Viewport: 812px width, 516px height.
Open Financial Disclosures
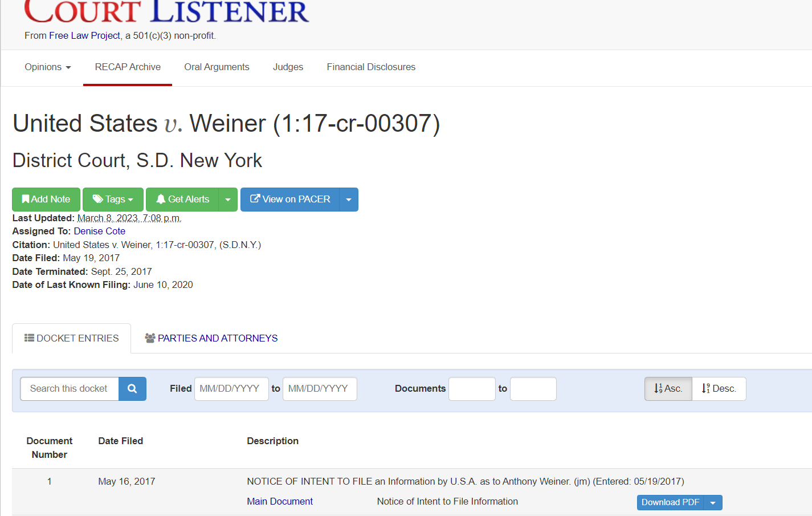click(371, 67)
